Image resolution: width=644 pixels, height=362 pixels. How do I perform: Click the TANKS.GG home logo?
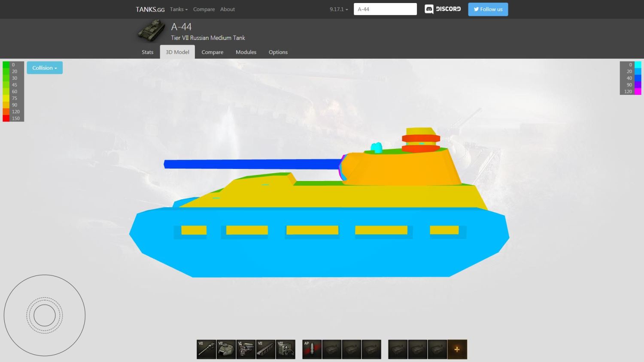(150, 9)
